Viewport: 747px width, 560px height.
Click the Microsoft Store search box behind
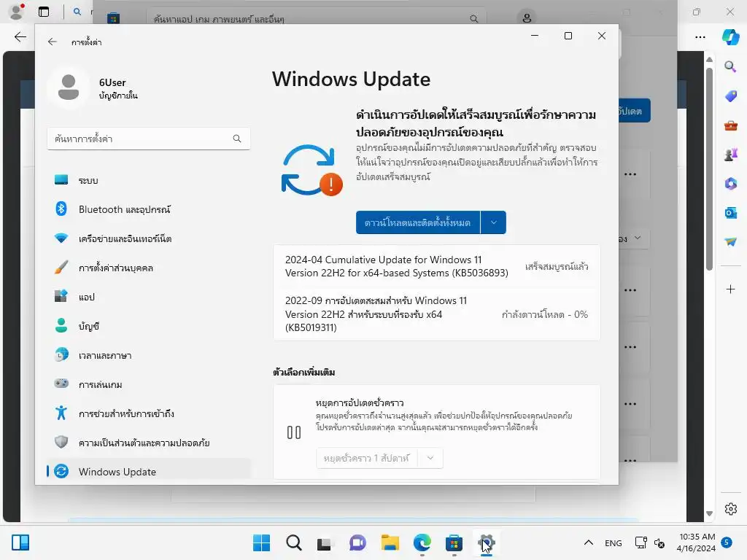point(317,18)
